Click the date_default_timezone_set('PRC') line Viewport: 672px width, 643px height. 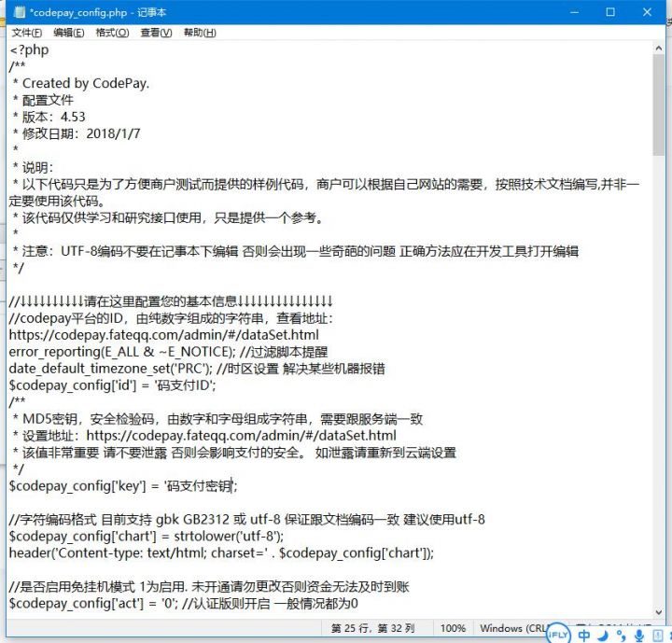click(x=197, y=369)
